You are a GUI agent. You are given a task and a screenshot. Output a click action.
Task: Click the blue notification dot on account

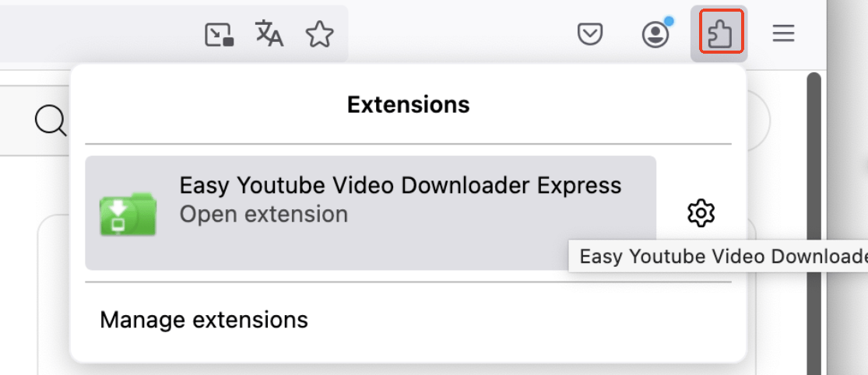(x=669, y=23)
